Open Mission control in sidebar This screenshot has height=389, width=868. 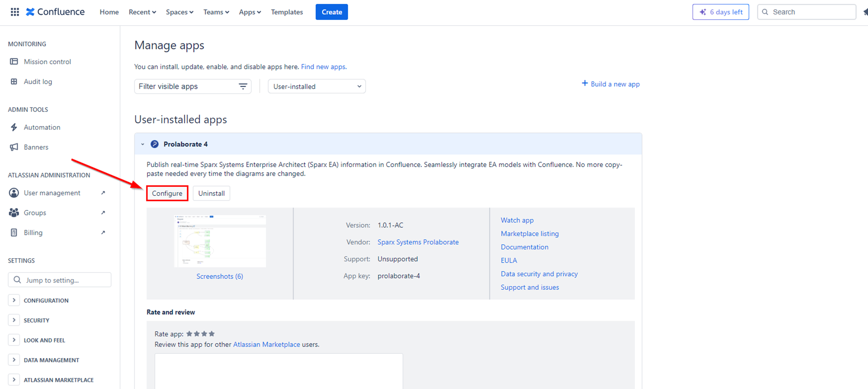click(x=47, y=62)
